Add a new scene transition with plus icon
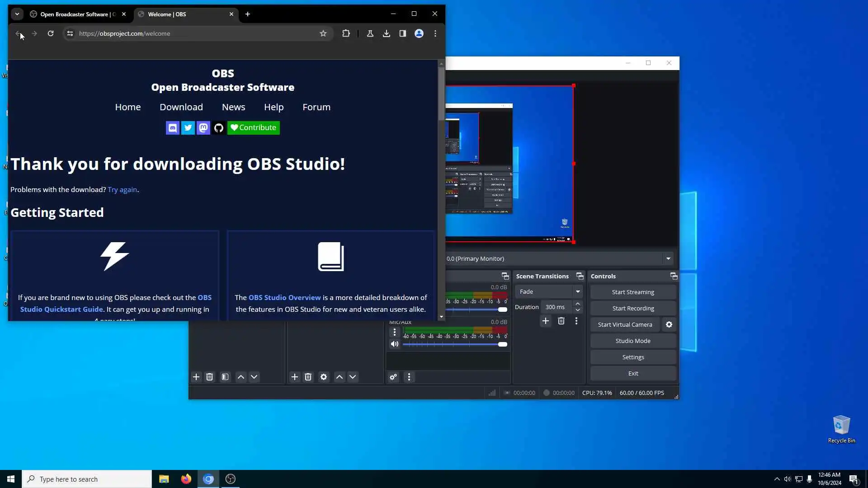868x488 pixels. pyautogui.click(x=546, y=321)
